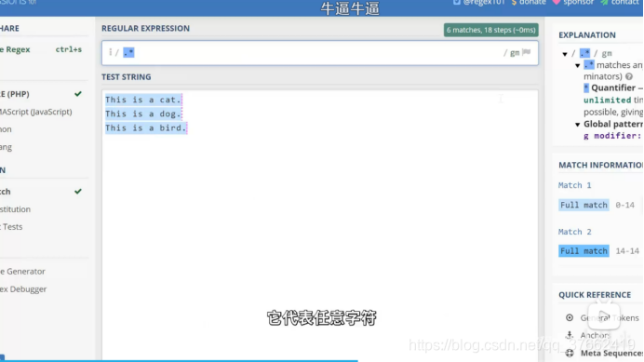Click the Match 2 'Full match' label
Image resolution: width=644 pixels, height=362 pixels.
[x=584, y=251]
